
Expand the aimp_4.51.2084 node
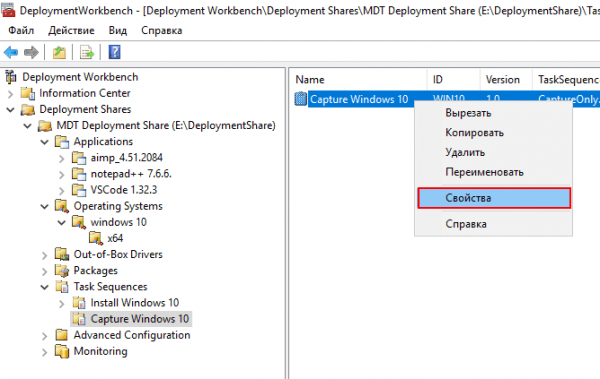tap(62, 158)
